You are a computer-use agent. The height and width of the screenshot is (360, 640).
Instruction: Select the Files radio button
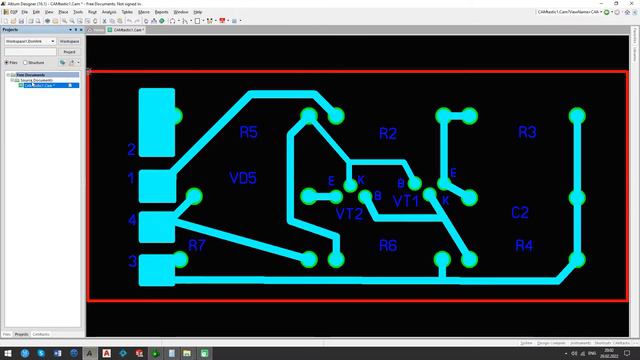[7, 62]
